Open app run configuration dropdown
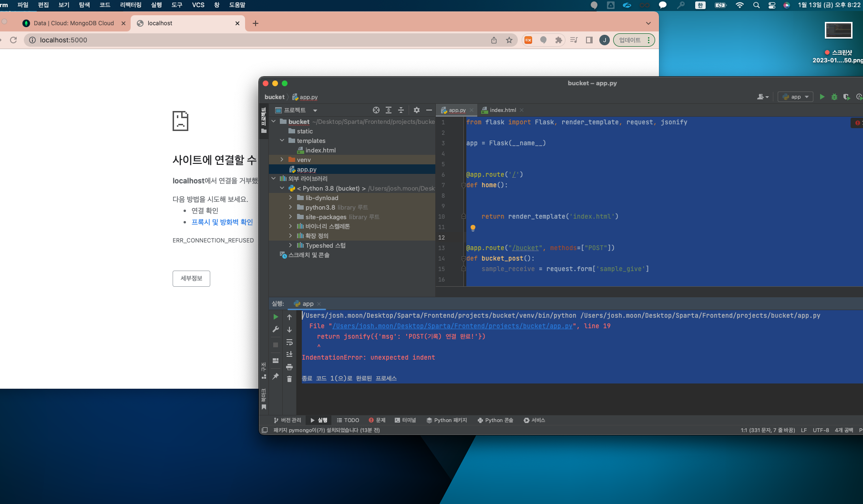This screenshot has width=863, height=504. [x=795, y=97]
